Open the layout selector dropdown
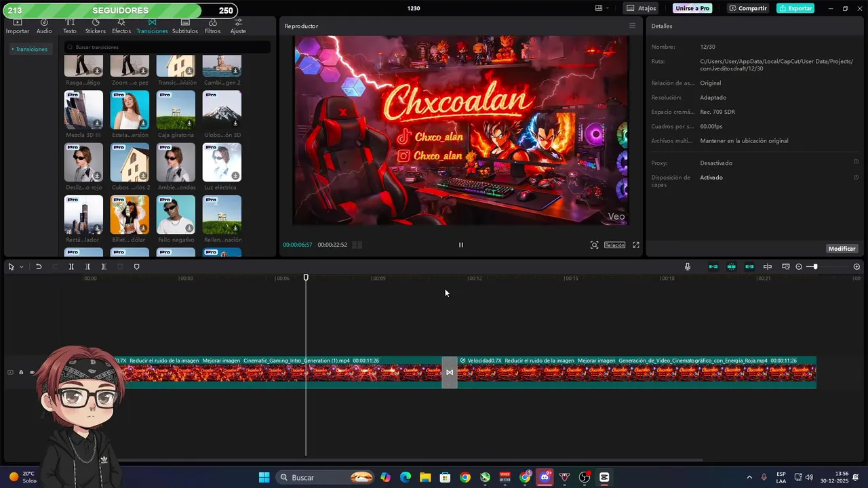Image resolution: width=868 pixels, height=488 pixels. click(601, 8)
